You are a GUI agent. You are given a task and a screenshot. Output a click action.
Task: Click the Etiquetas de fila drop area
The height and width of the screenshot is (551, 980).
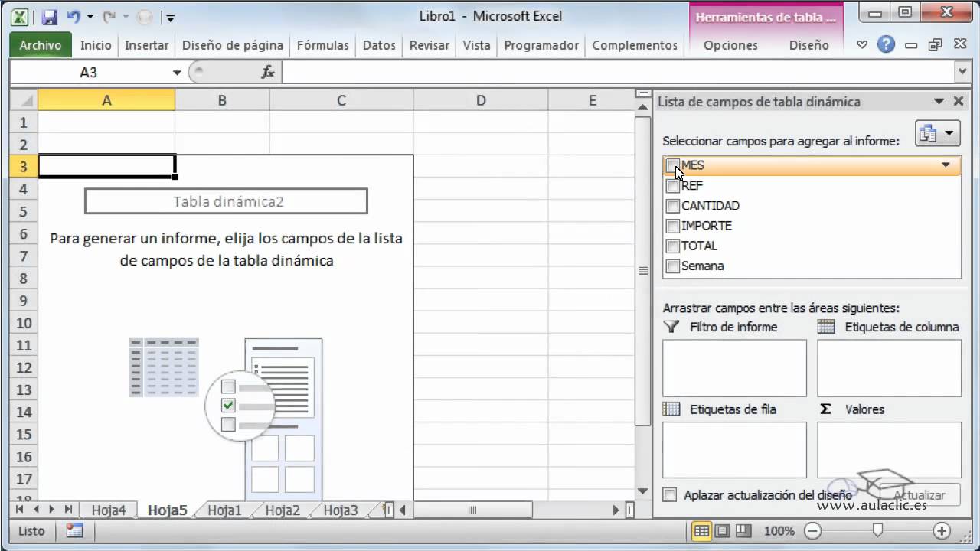[734, 450]
